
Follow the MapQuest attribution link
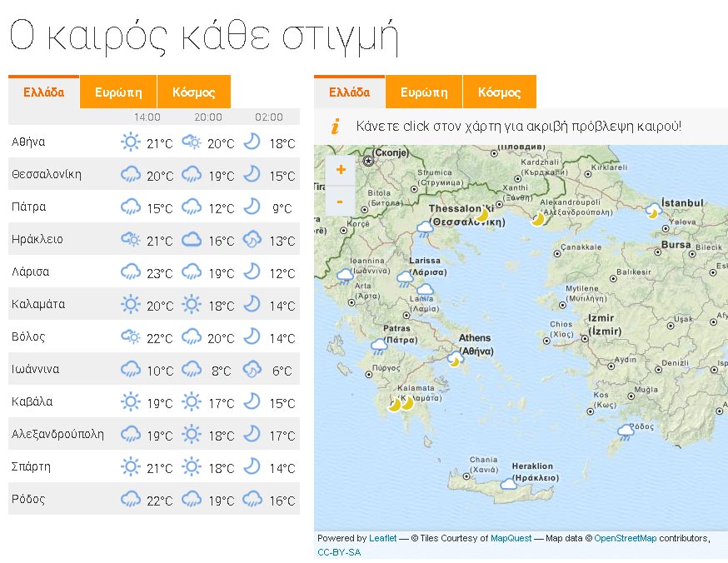click(x=513, y=538)
